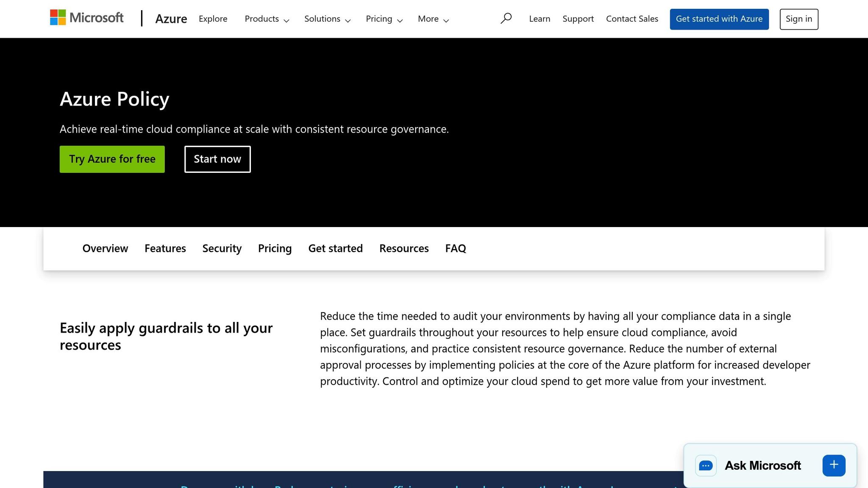868x488 pixels.
Task: Open the Pricing dropdown in top navigation
Action: tap(384, 19)
